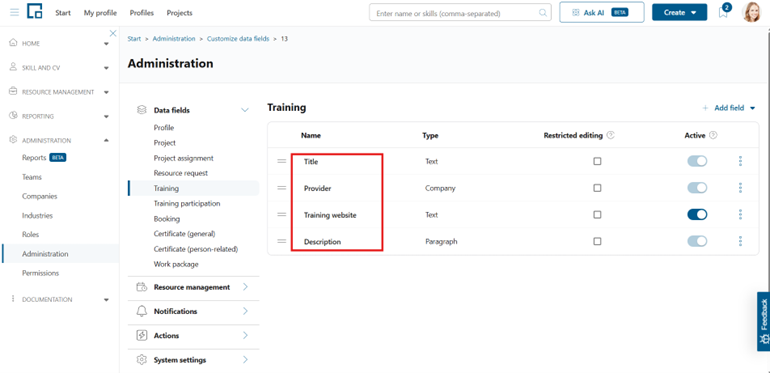The height and width of the screenshot is (373, 770).
Task: Expand Resource Management sidebar section
Action: 107,92
